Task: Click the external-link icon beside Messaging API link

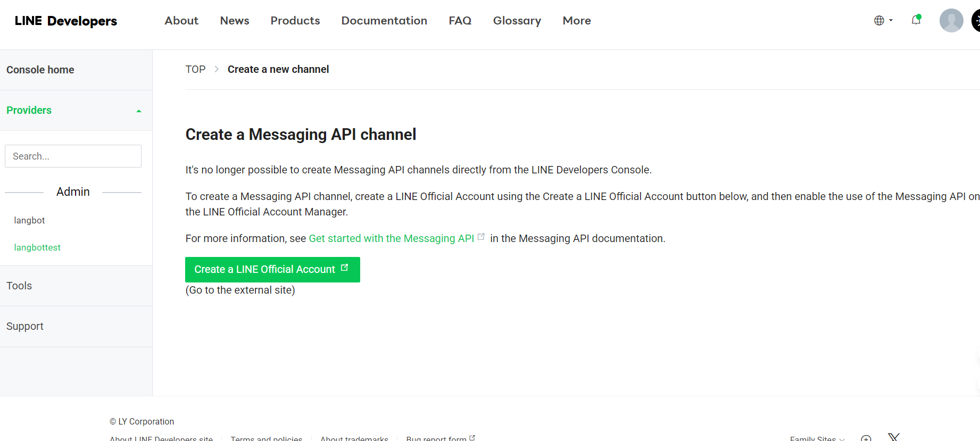Action: (x=481, y=237)
